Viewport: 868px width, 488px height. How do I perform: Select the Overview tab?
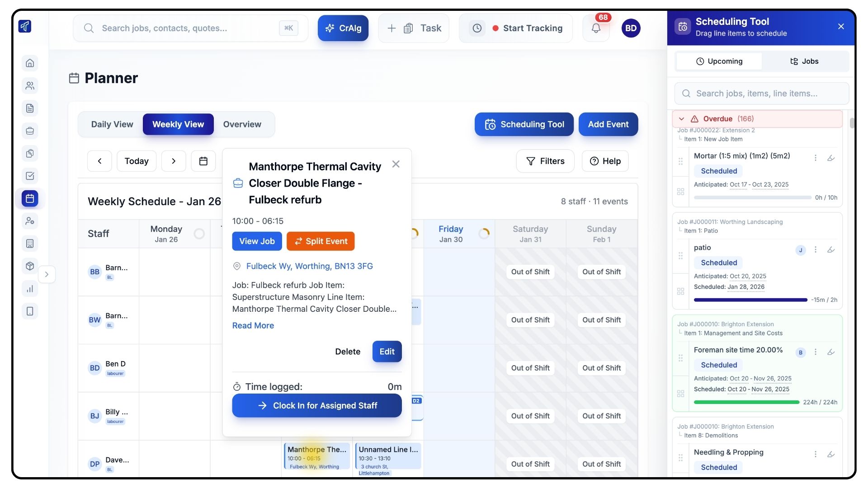point(242,124)
